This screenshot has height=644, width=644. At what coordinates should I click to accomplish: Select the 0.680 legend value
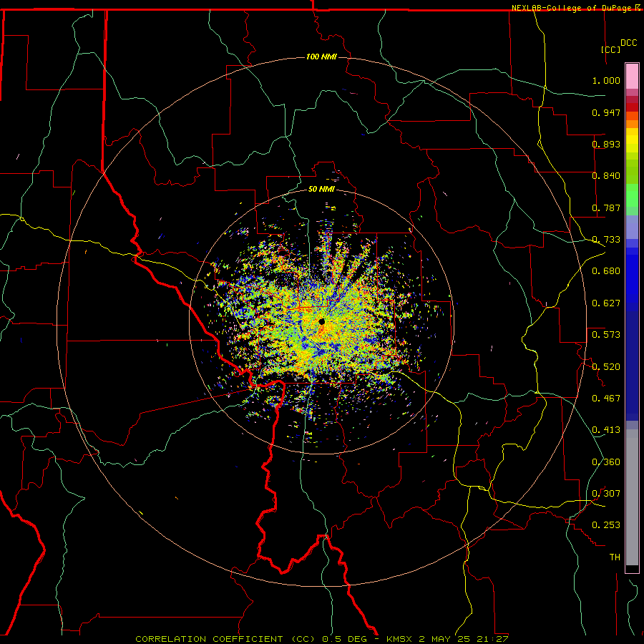point(606,271)
